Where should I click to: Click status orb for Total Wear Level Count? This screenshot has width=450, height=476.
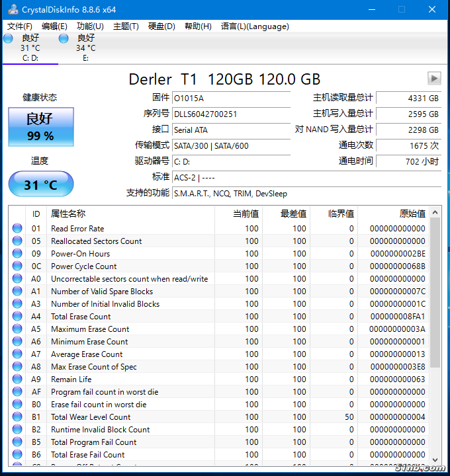click(x=17, y=417)
